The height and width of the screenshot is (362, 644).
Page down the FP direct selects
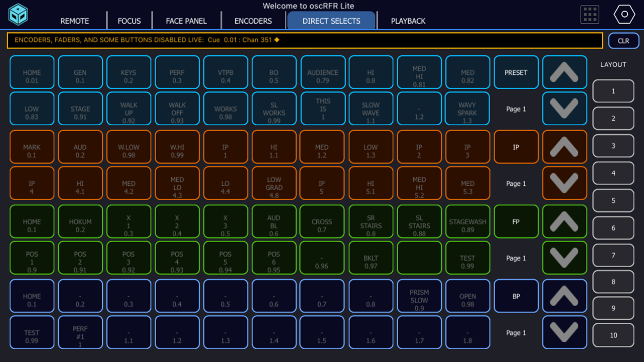click(x=564, y=258)
